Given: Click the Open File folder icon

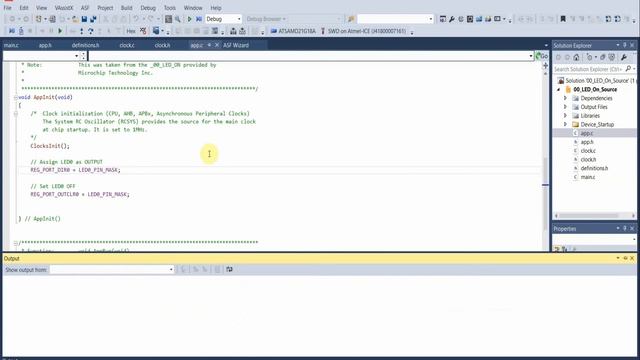Looking at the screenshot, I should 76,19.
